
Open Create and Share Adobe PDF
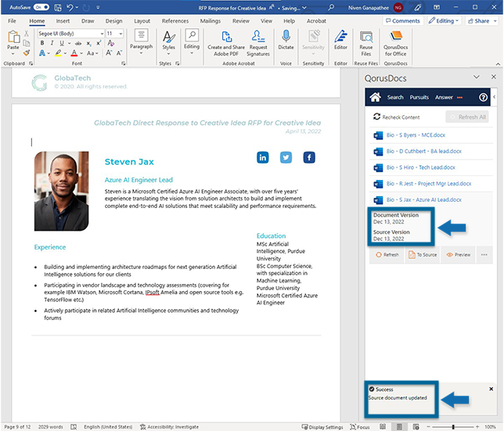click(x=226, y=43)
